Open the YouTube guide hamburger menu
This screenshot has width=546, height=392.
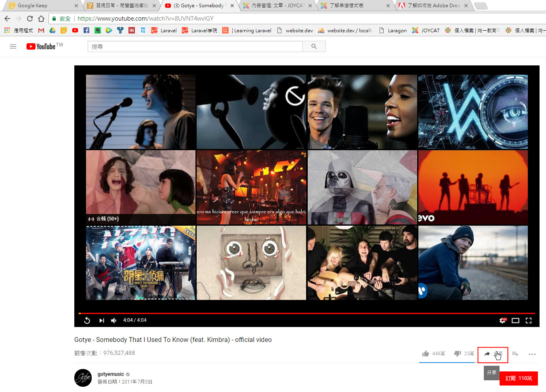[13, 46]
